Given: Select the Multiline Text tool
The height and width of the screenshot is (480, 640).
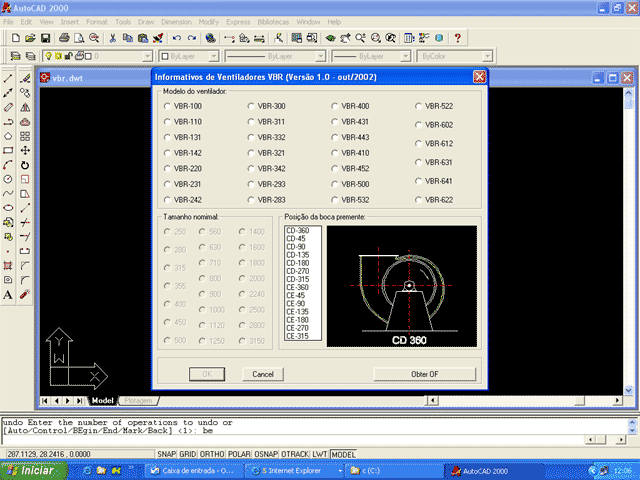Looking at the screenshot, I should tap(8, 295).
